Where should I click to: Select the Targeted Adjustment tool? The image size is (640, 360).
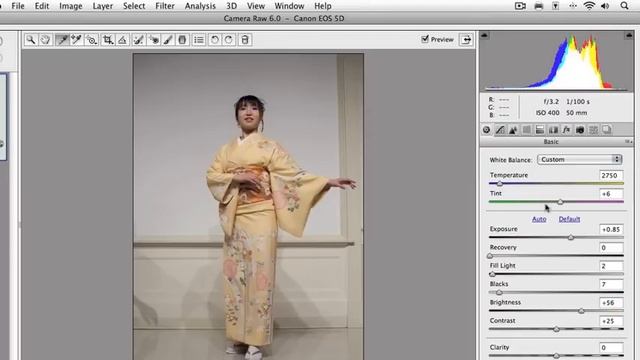pos(92,40)
